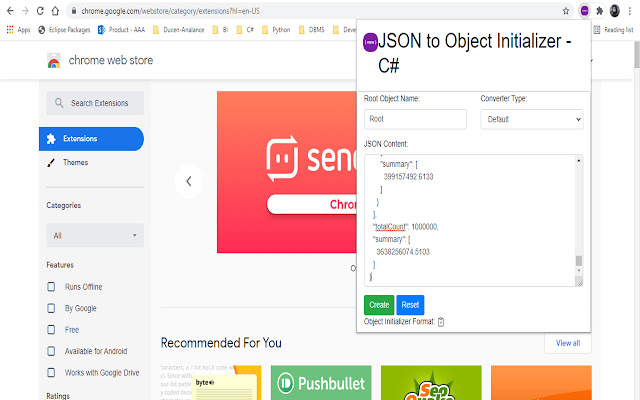Enable Free feature checkbox

(x=51, y=329)
